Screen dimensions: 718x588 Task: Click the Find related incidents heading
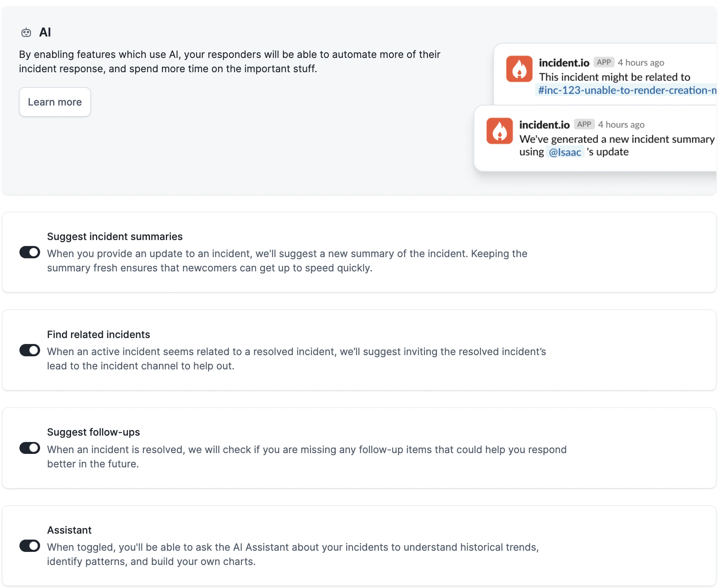click(98, 334)
